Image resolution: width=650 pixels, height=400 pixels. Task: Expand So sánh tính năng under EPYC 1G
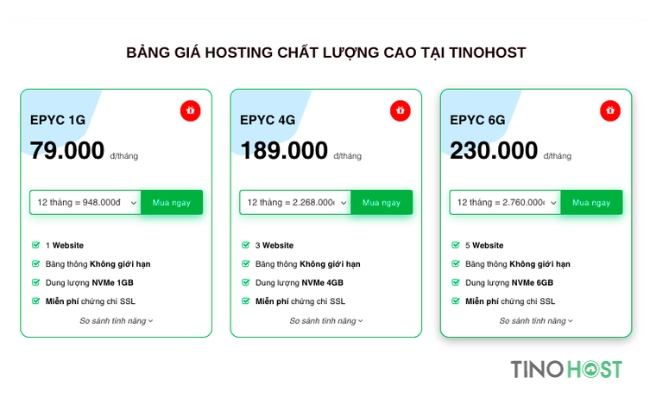click(x=116, y=321)
